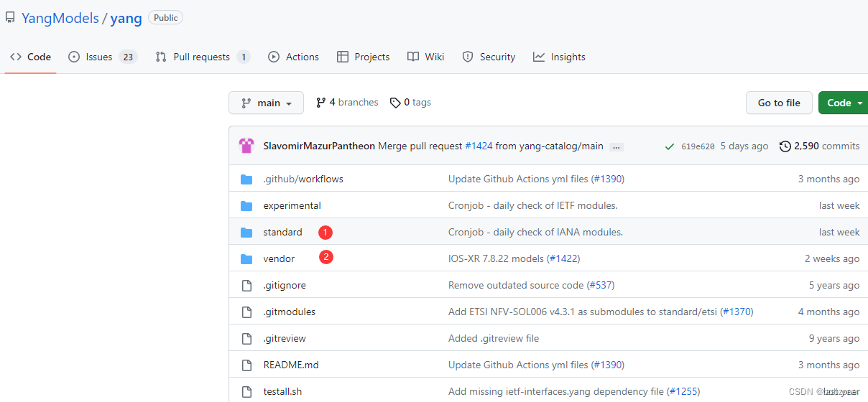Screen dimensions: 868x402
Task: Open the testall.sh file
Action: point(282,391)
